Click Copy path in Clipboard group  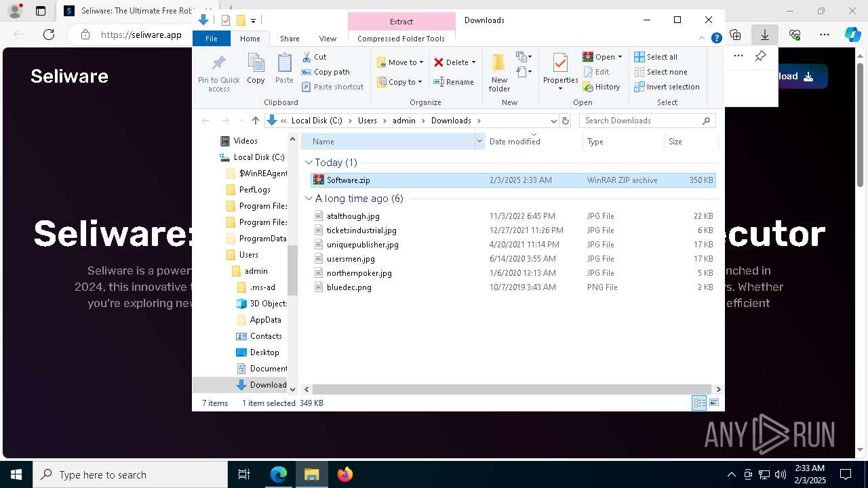(325, 72)
